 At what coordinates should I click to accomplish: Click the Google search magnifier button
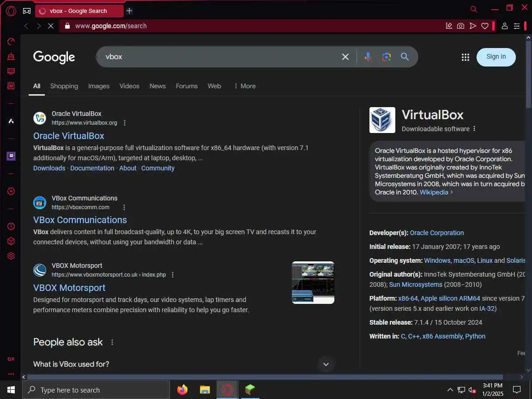click(x=405, y=57)
